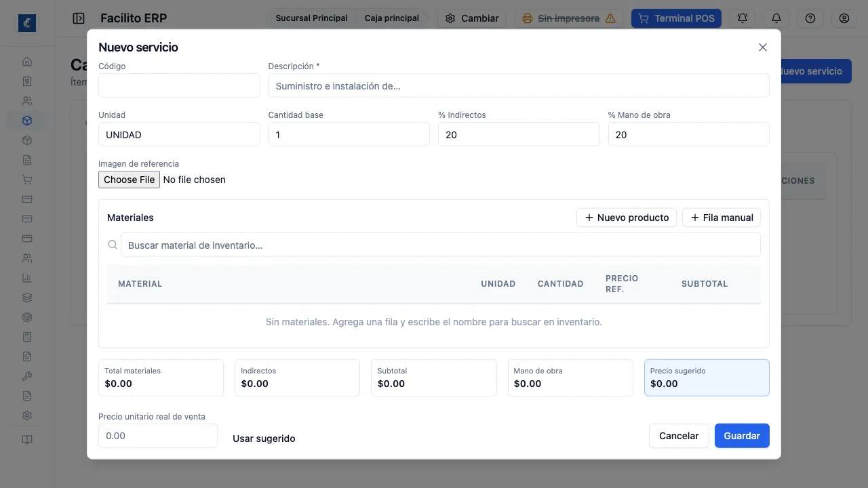
Task: Click Choose File for reference image
Action: [130, 180]
